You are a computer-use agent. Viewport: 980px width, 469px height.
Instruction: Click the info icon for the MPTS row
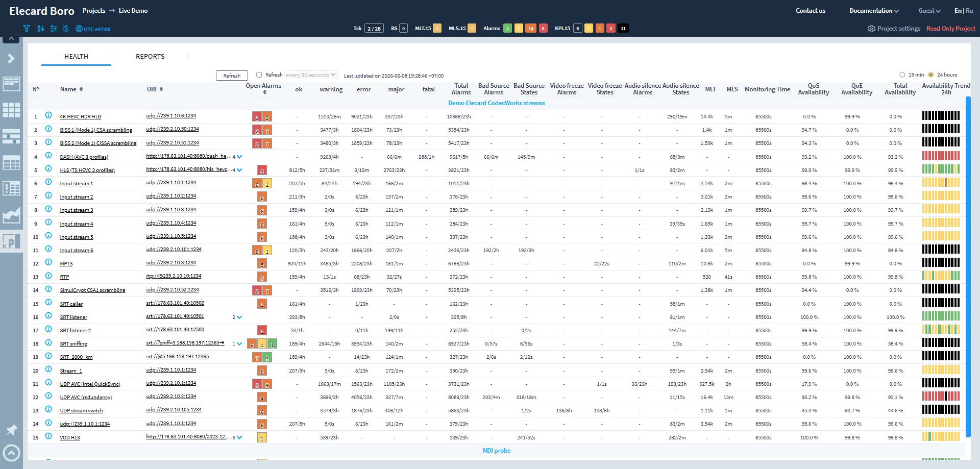(x=48, y=262)
